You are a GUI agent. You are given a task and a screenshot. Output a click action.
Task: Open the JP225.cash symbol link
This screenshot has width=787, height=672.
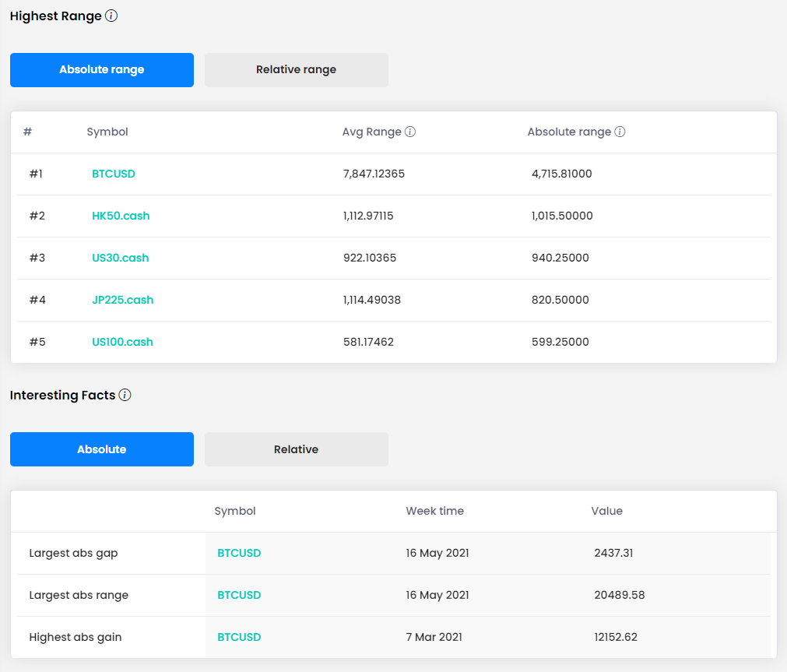tap(122, 300)
